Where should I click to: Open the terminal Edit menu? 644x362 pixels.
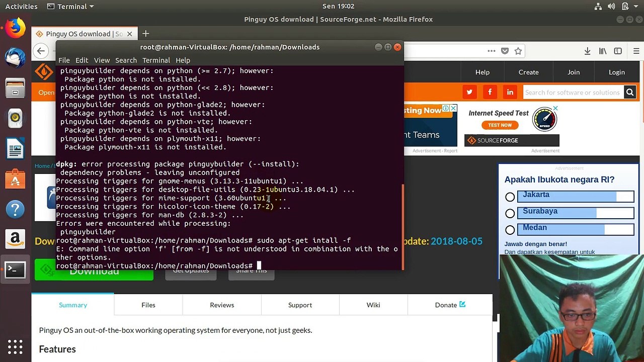pos(82,60)
